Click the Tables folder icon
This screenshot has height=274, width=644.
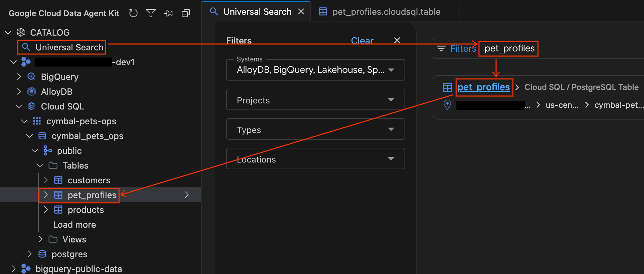(x=53, y=165)
